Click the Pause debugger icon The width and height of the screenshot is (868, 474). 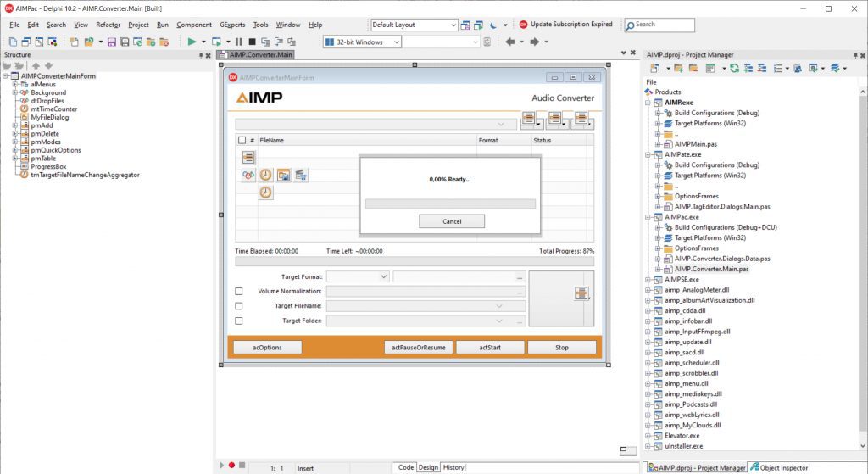coord(238,42)
